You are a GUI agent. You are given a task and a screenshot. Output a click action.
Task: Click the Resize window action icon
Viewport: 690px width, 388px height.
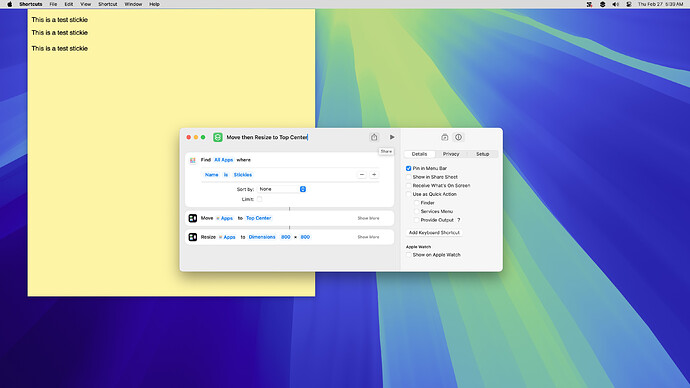193,237
